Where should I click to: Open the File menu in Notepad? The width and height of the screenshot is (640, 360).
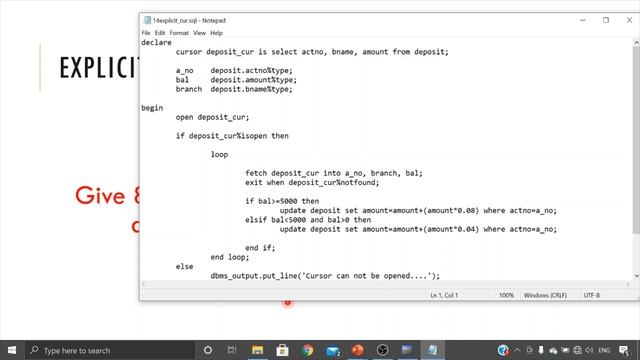146,33
